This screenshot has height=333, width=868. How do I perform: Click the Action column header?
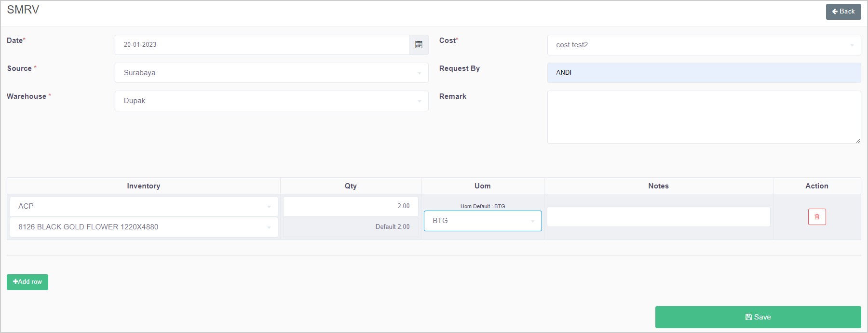tap(816, 186)
